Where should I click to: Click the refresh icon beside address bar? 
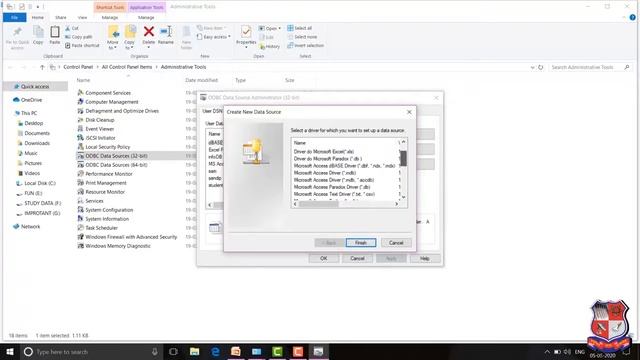click(x=541, y=67)
